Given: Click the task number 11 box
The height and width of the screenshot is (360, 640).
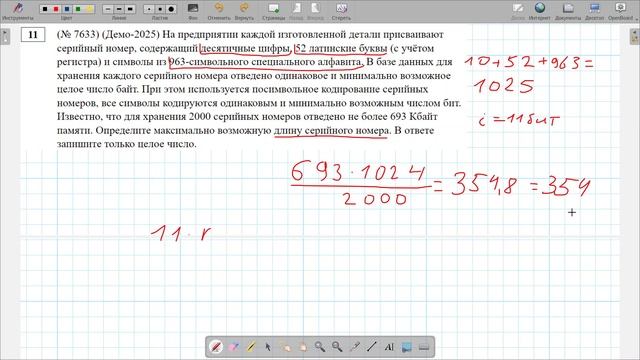Looking at the screenshot, I should point(33,35).
